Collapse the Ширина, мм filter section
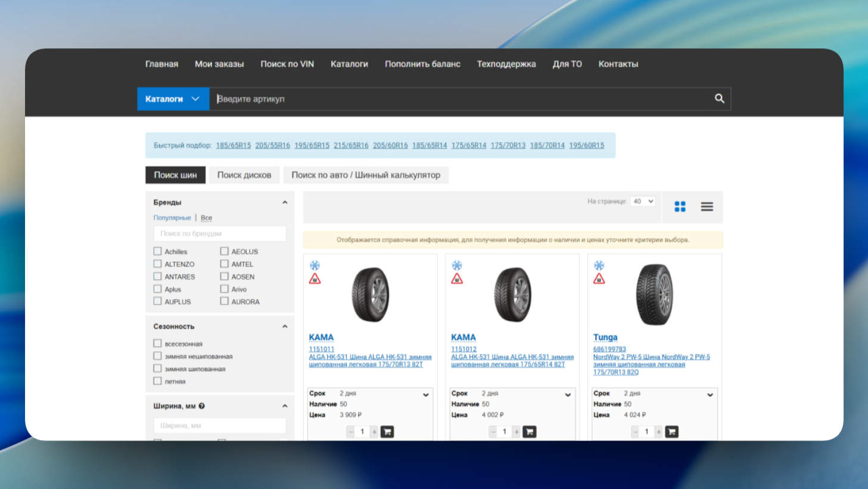Image resolution: width=868 pixels, height=489 pixels. pos(285,406)
